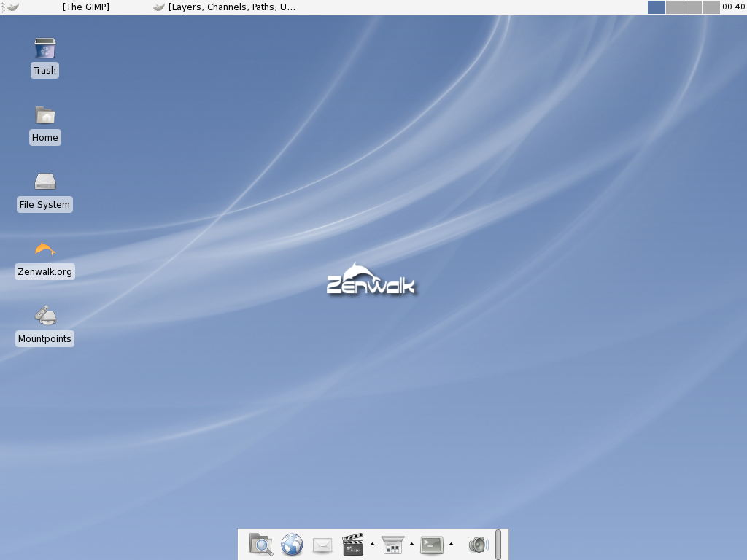
Task: Switch to the fourth workspace in the pager
Action: point(711,7)
